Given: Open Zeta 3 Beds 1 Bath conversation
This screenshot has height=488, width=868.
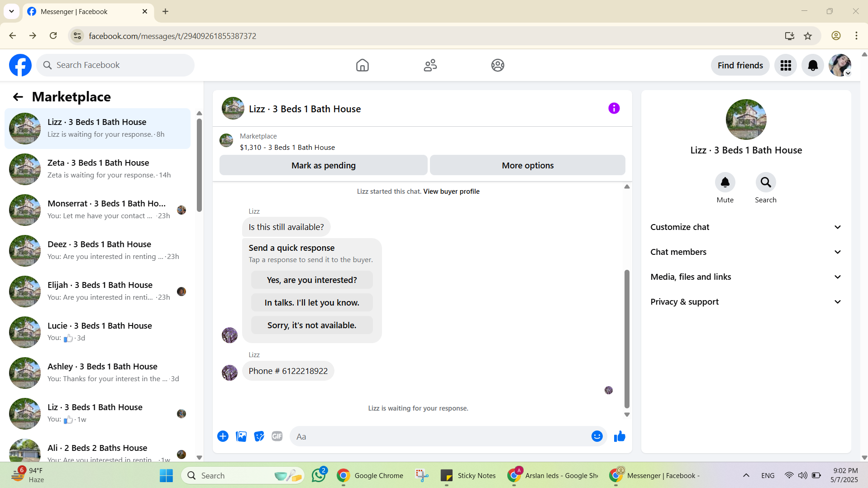Looking at the screenshot, I should point(97,169).
